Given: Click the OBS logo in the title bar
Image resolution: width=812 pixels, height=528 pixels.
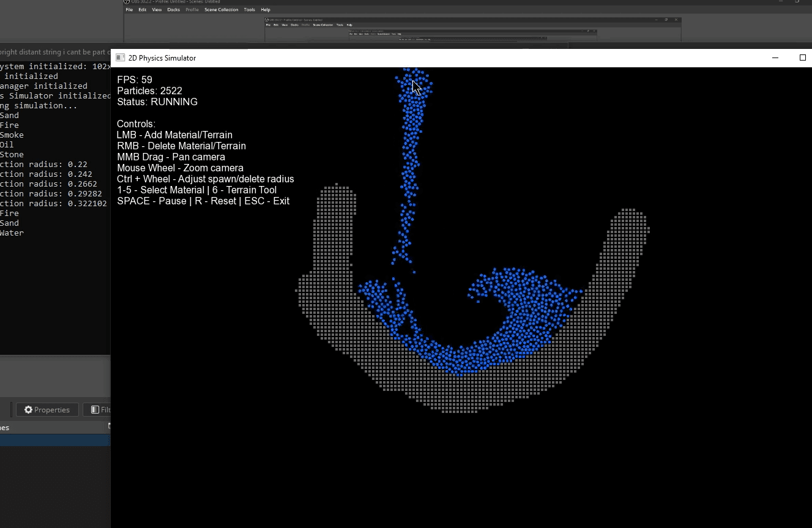Looking at the screenshot, I should click(127, 2).
